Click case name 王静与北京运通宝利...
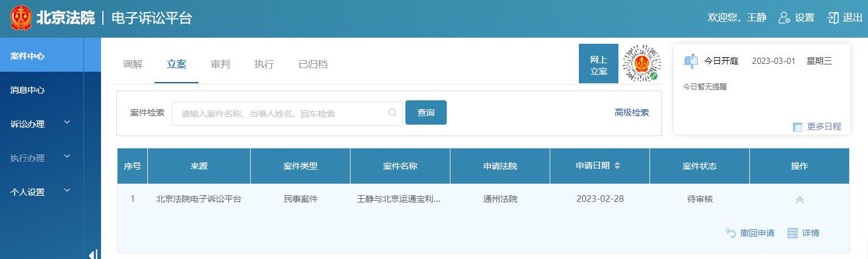The image size is (868, 259). pos(399,199)
